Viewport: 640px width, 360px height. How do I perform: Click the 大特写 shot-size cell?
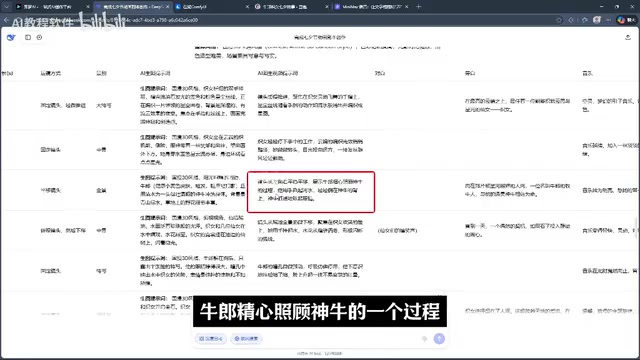point(104,105)
